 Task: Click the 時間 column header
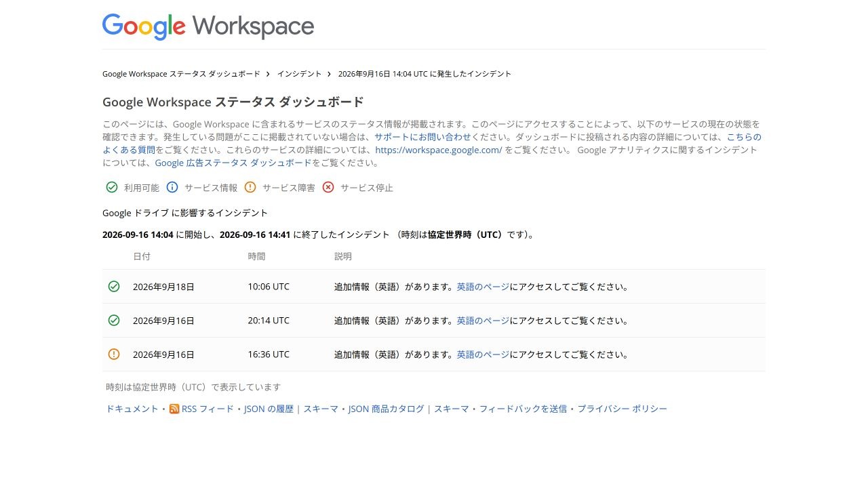tap(256, 256)
